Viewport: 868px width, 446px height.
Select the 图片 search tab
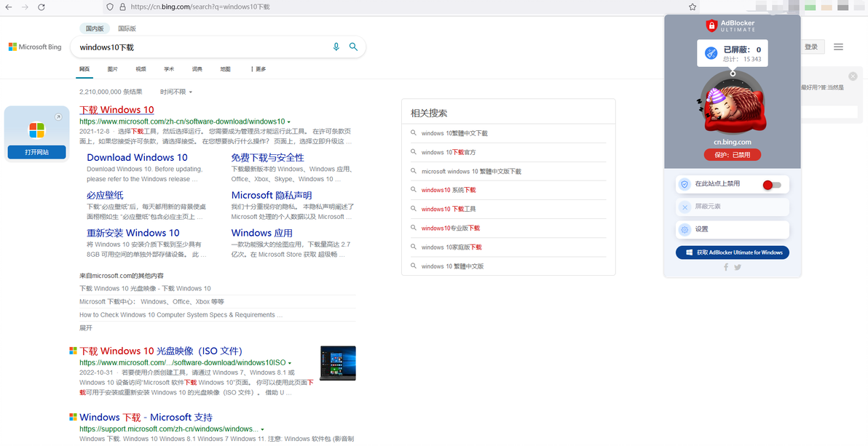point(112,69)
